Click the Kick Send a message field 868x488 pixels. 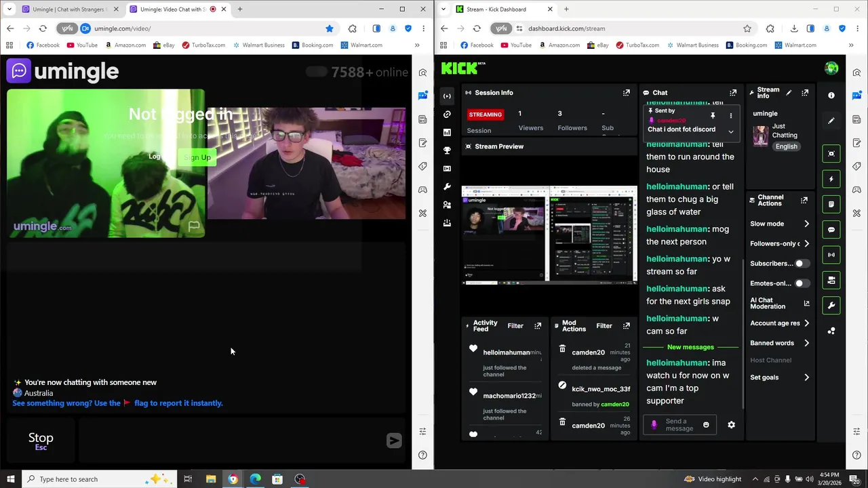click(x=679, y=425)
